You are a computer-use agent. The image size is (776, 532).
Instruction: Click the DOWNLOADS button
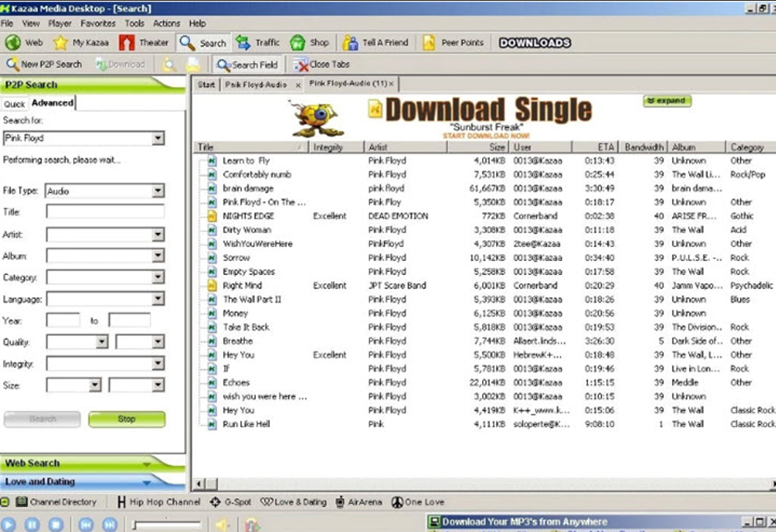(535, 43)
